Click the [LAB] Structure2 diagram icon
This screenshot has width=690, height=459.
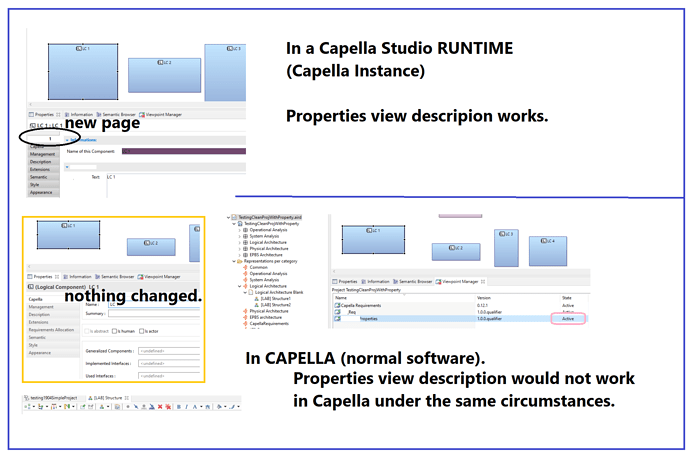pyautogui.click(x=257, y=305)
